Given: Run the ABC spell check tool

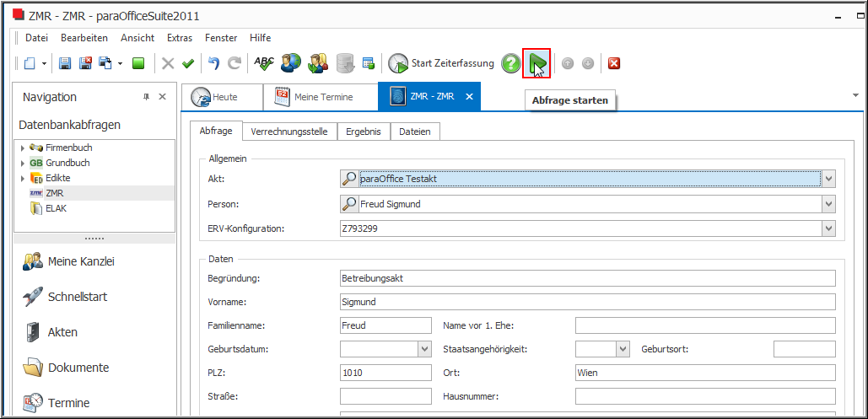Looking at the screenshot, I should coord(264,63).
